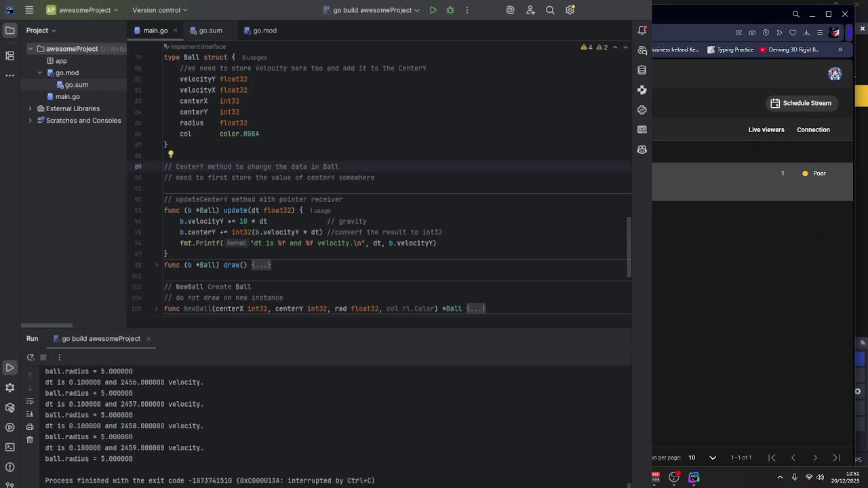
Task: Toggle scroll to end of console
Action: 30,413
